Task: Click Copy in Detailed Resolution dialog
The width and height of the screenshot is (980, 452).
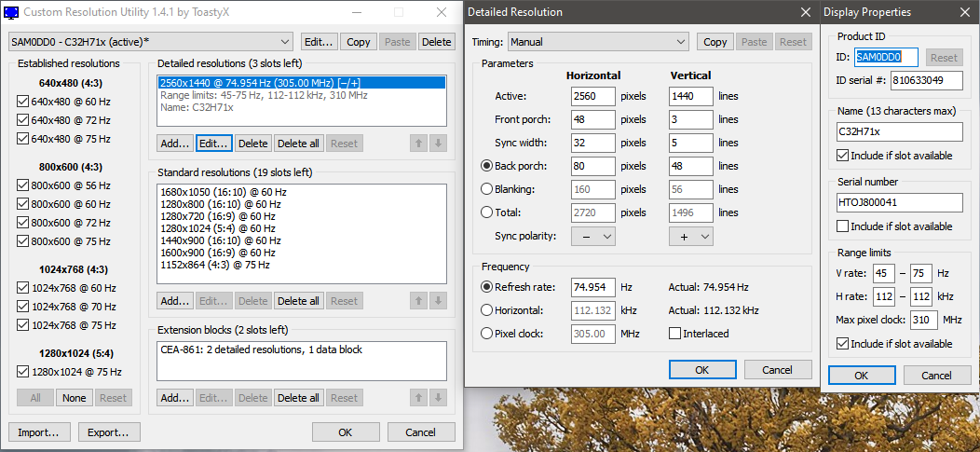Action: tap(715, 42)
